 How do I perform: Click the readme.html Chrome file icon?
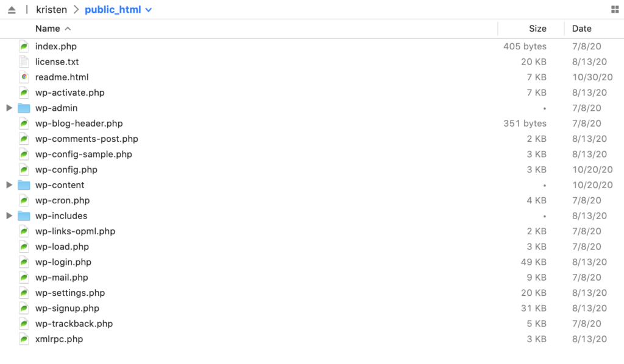[24, 77]
